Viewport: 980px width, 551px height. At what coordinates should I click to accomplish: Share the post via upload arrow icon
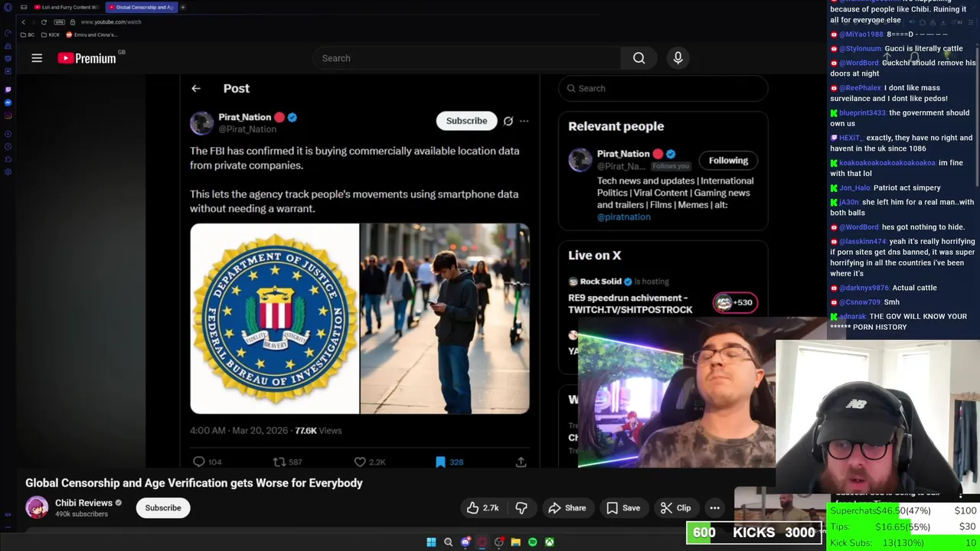(x=521, y=461)
